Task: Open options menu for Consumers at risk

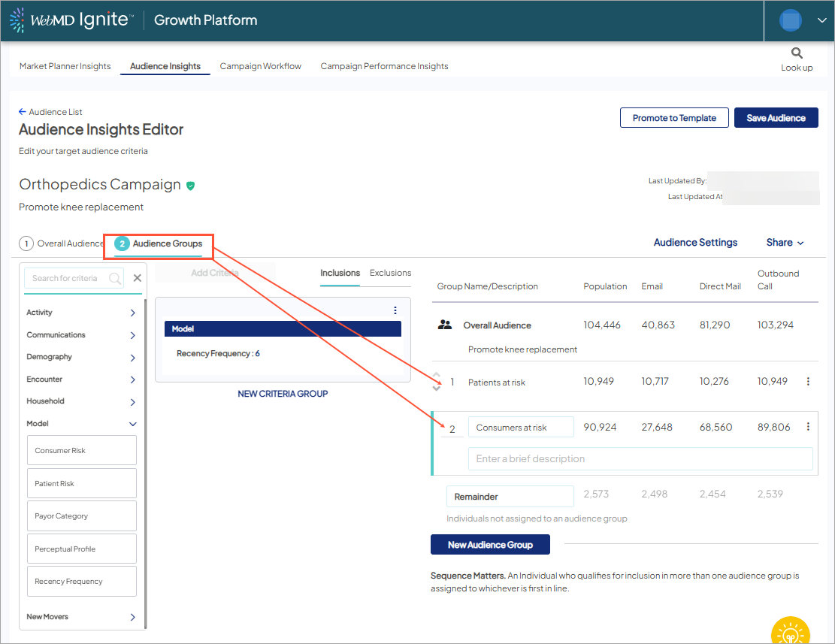Action: click(x=808, y=427)
